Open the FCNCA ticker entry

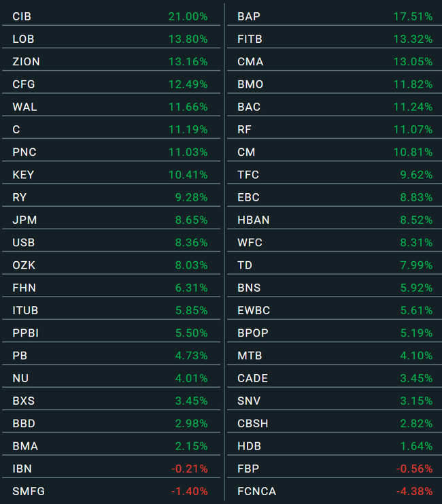click(x=256, y=491)
